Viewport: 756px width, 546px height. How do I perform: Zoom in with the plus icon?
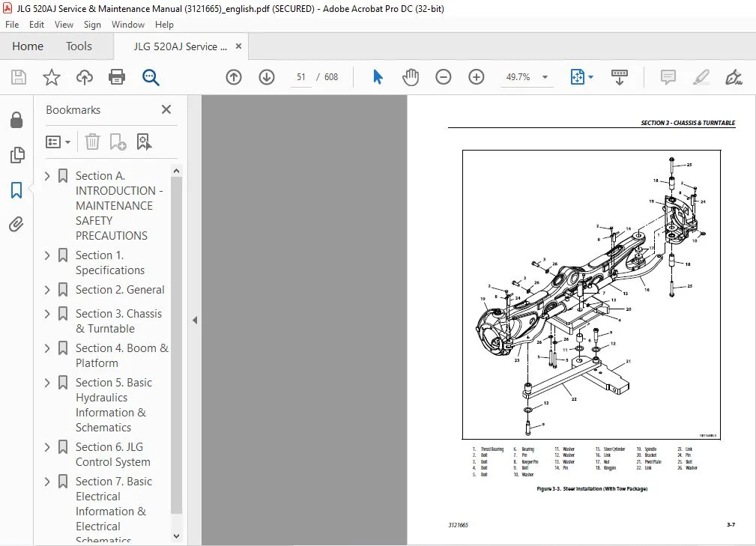point(477,77)
